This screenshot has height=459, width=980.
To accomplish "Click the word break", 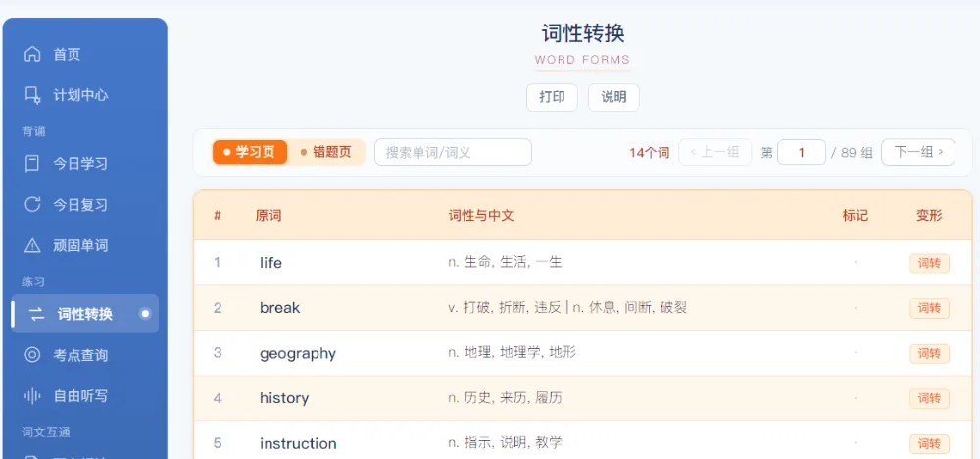I will [280, 308].
